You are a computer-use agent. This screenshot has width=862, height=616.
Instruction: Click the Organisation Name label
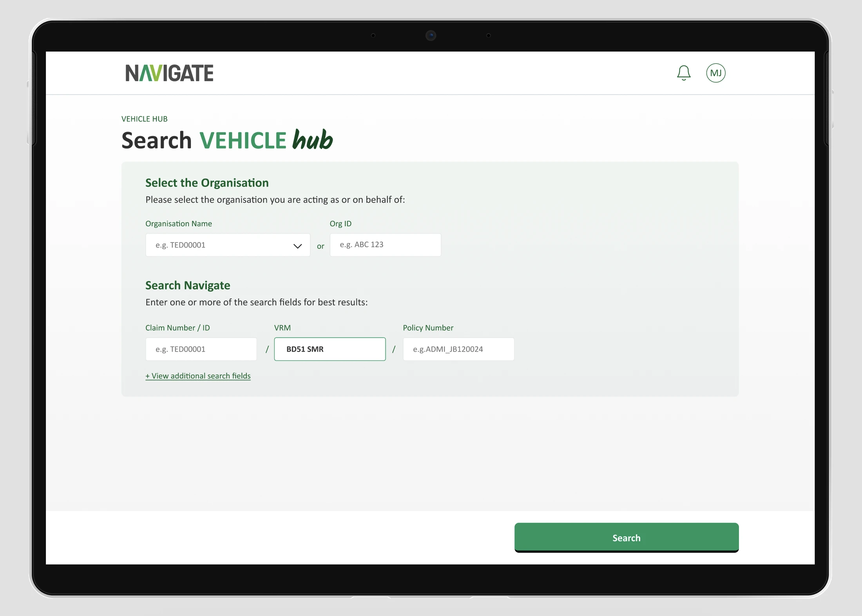(179, 223)
